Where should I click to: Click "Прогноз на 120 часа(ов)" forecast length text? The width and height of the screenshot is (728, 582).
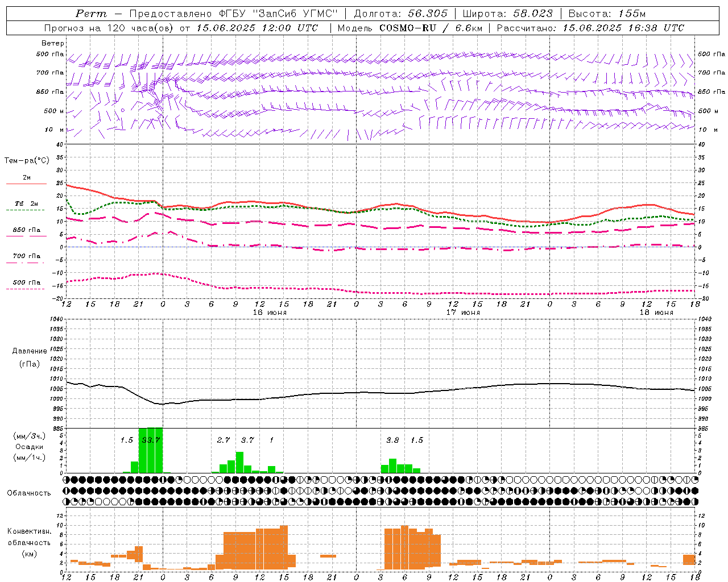(109, 28)
